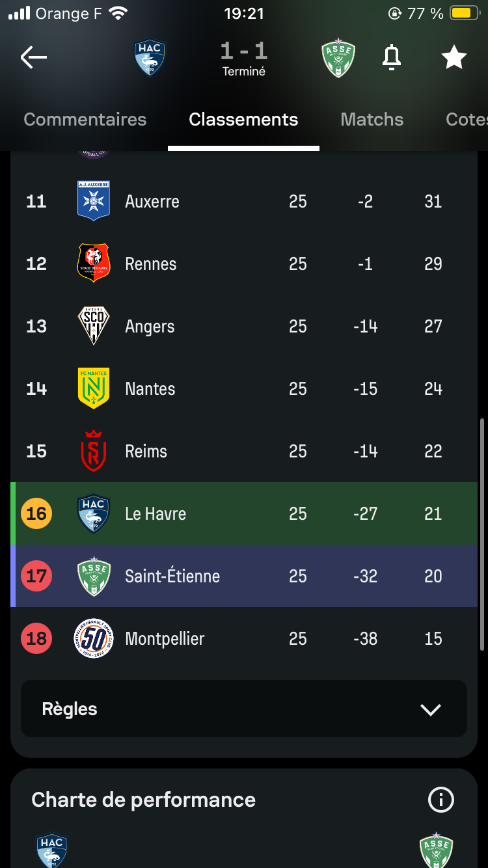Toggle match notifications bell

(391, 58)
